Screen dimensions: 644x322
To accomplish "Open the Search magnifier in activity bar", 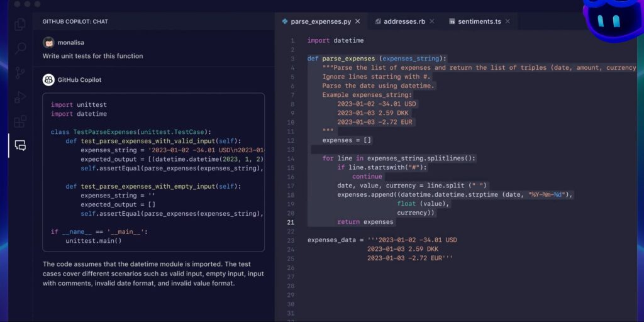I will click(x=20, y=48).
